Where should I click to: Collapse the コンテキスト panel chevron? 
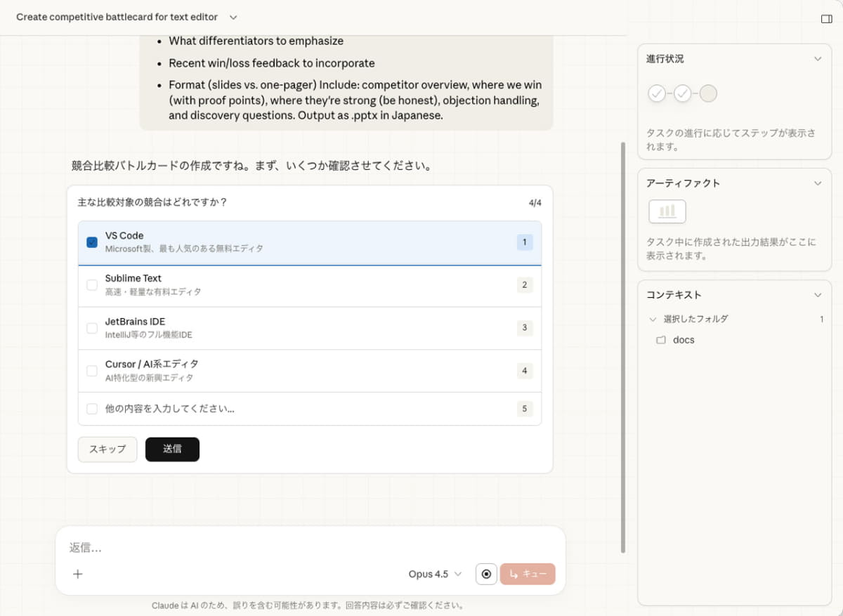tap(818, 295)
